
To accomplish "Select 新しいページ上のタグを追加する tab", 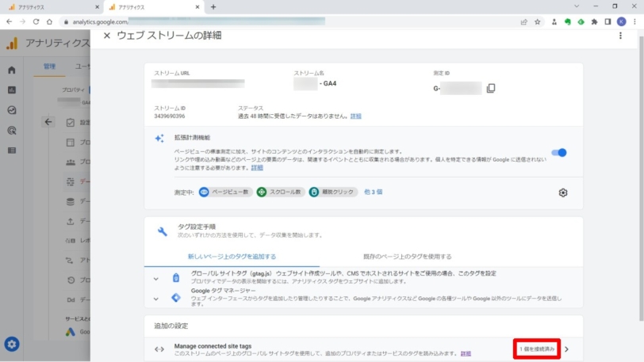I will pyautogui.click(x=232, y=257).
